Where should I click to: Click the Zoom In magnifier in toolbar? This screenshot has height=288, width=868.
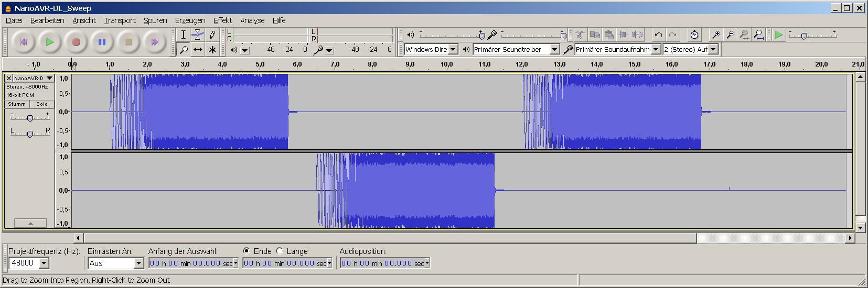tap(715, 35)
